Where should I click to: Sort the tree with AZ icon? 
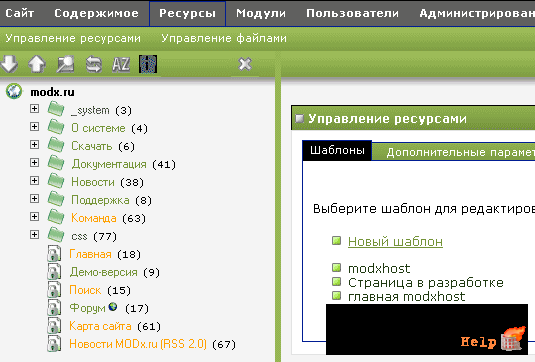pos(121,64)
